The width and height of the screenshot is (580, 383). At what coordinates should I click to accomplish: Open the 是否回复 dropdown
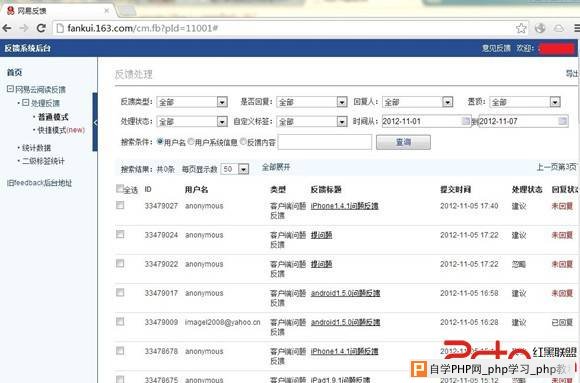click(x=312, y=102)
